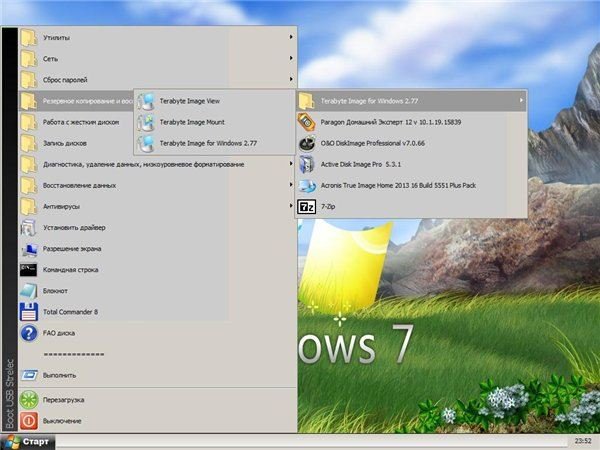Click the Terabyte Image View icon

click(x=146, y=101)
